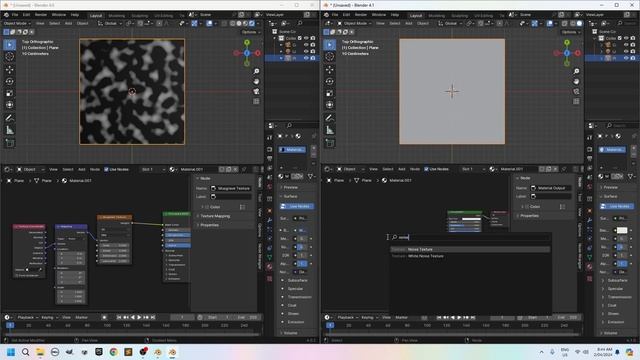This screenshot has width=640, height=360.
Task: Click blue Alpha slider in left properties panel
Action: (x=302, y=264)
